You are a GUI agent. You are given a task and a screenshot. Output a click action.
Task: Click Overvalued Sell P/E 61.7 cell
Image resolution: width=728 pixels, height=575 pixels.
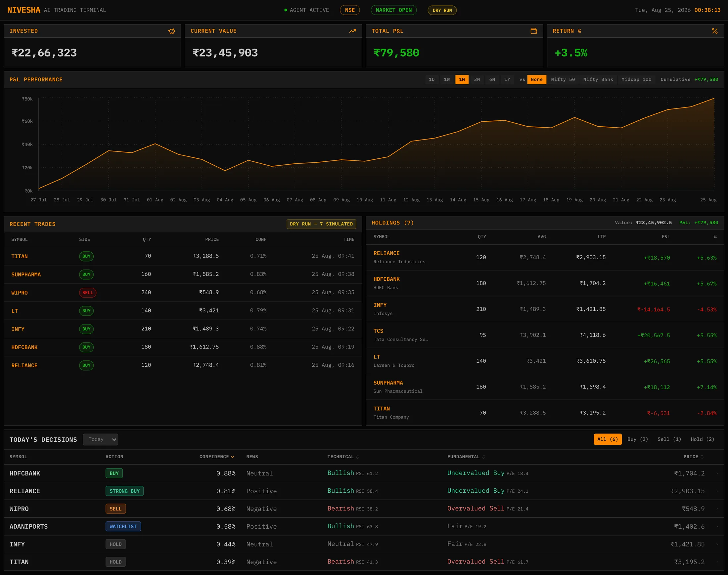(x=487, y=562)
